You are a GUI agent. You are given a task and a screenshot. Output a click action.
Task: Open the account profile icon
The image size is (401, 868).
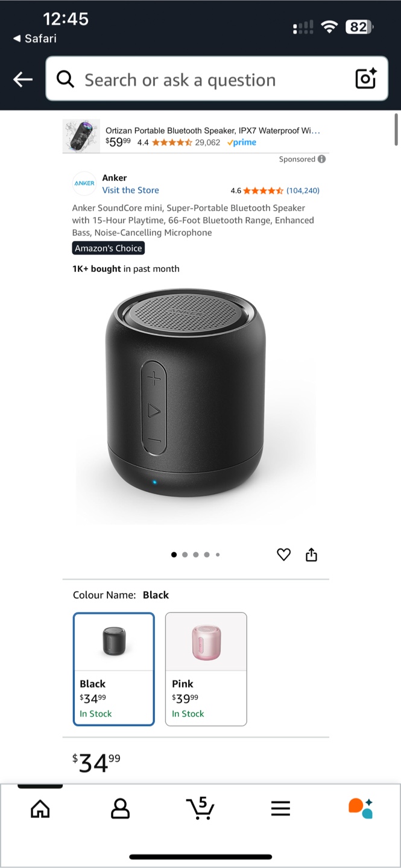pyautogui.click(x=120, y=808)
